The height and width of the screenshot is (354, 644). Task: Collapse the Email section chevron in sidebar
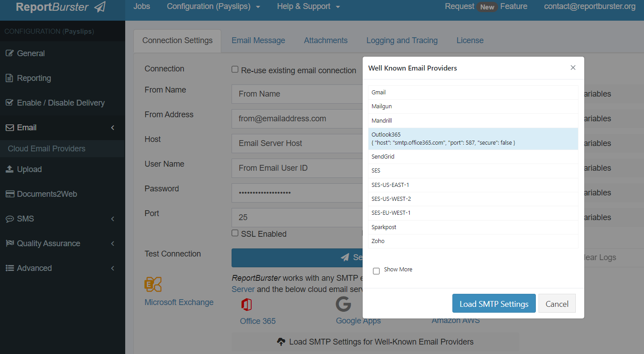tap(113, 128)
